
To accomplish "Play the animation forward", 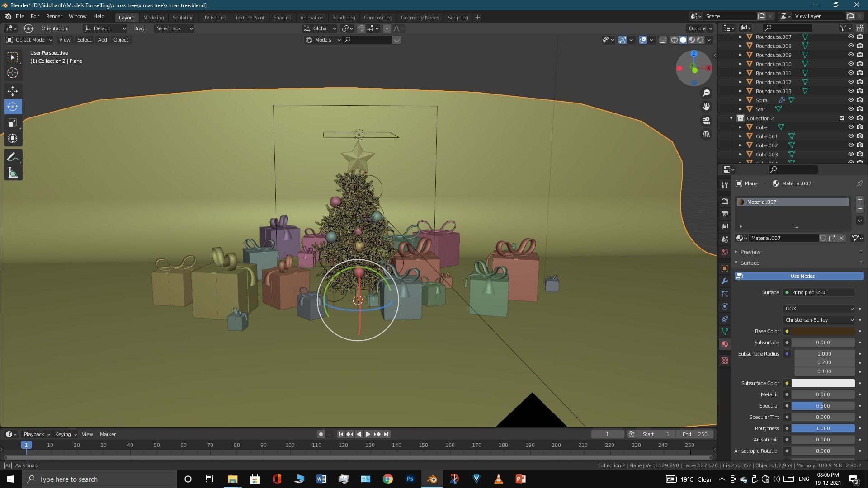I will pos(368,434).
